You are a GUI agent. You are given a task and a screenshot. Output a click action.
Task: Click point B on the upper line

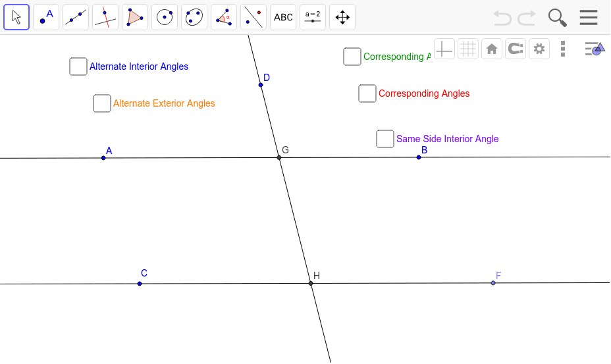[x=419, y=157]
